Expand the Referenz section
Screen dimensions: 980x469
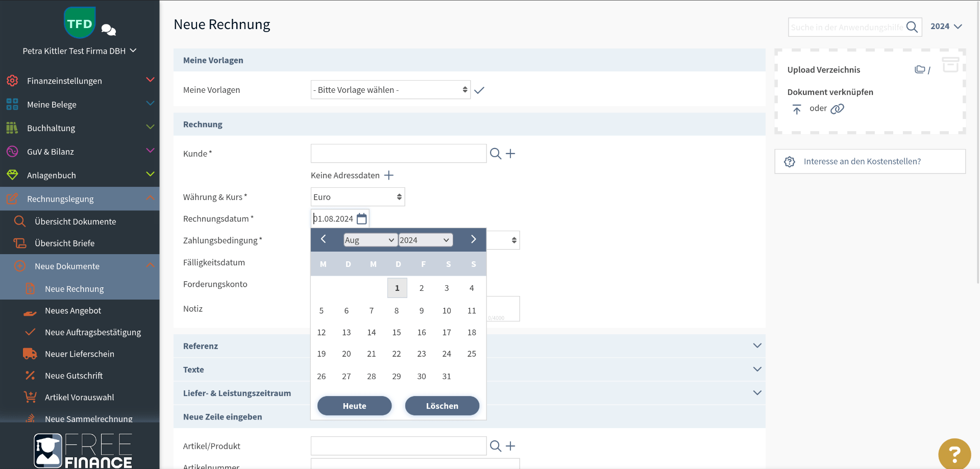(x=757, y=346)
